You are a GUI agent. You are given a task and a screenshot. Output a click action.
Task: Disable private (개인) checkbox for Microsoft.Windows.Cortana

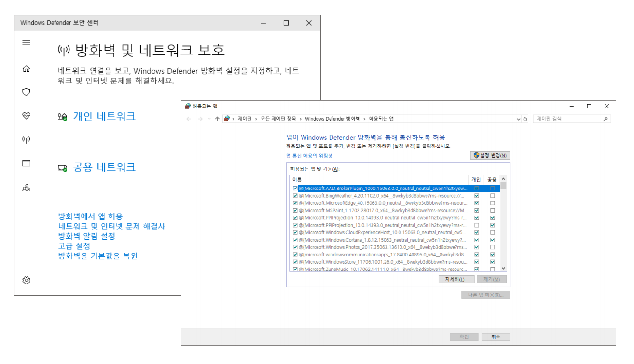pos(477,240)
